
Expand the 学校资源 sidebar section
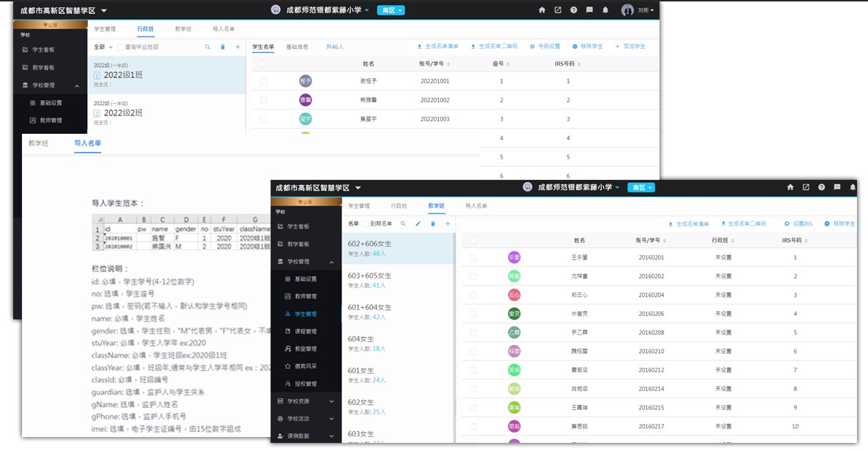click(305, 401)
